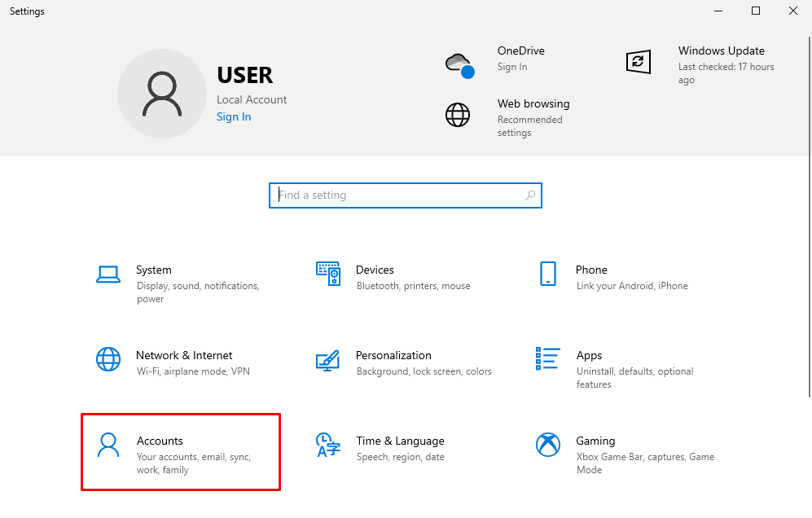Click the Apps list icon
The width and height of the screenshot is (812, 518).
548,358
